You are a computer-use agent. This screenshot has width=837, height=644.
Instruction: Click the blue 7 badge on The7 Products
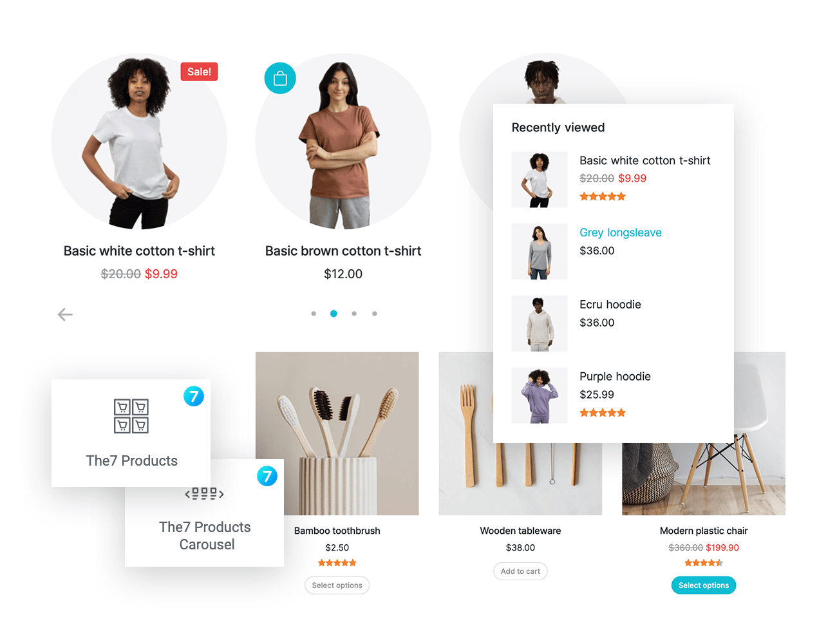pos(194,396)
